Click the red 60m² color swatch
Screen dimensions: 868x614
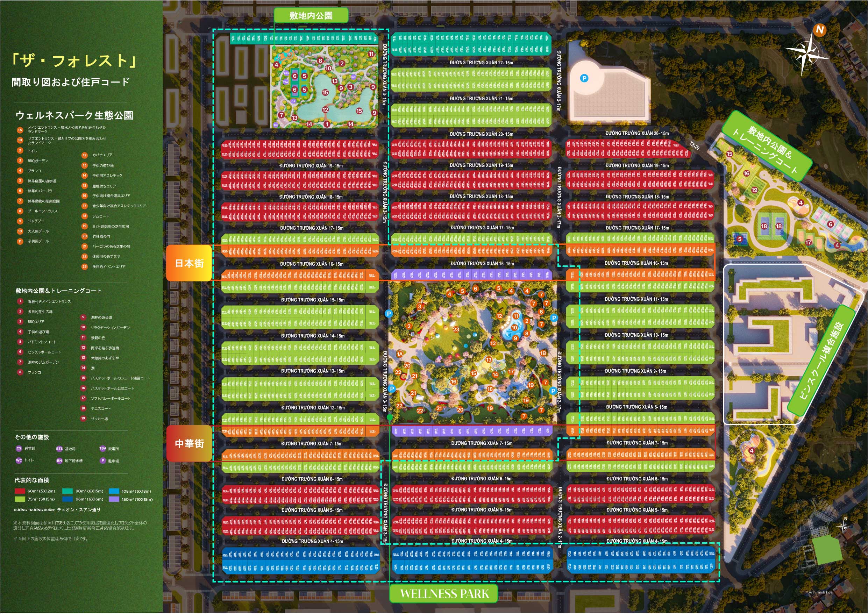20,491
